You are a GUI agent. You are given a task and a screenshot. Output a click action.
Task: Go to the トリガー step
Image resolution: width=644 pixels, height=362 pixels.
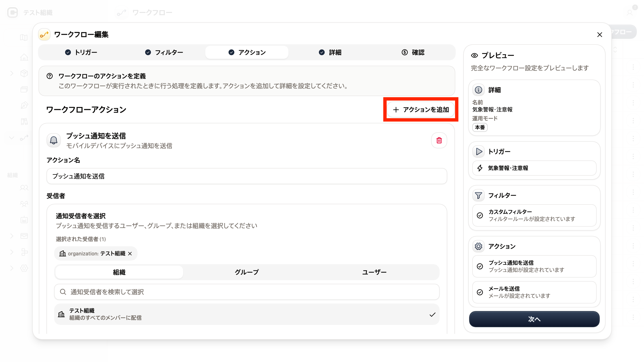81,53
